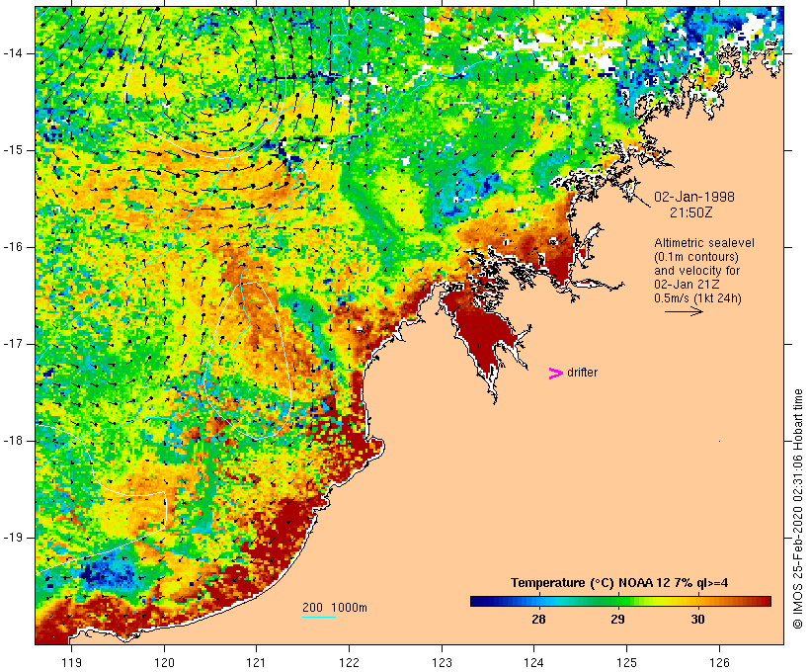The width and height of the screenshot is (810, 672).
Task: Click the latitude label '-18'
Action: [x=13, y=441]
